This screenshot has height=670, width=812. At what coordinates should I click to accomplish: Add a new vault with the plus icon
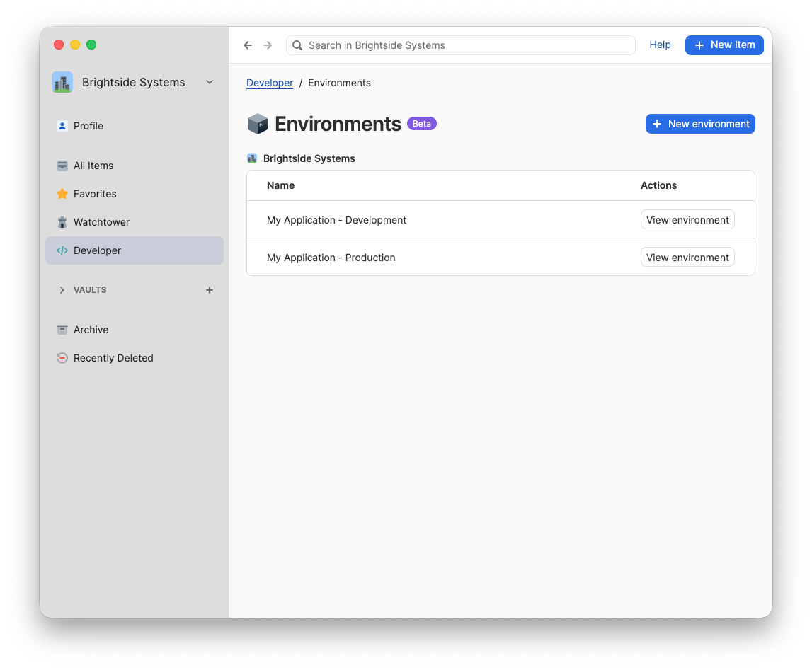coord(209,289)
